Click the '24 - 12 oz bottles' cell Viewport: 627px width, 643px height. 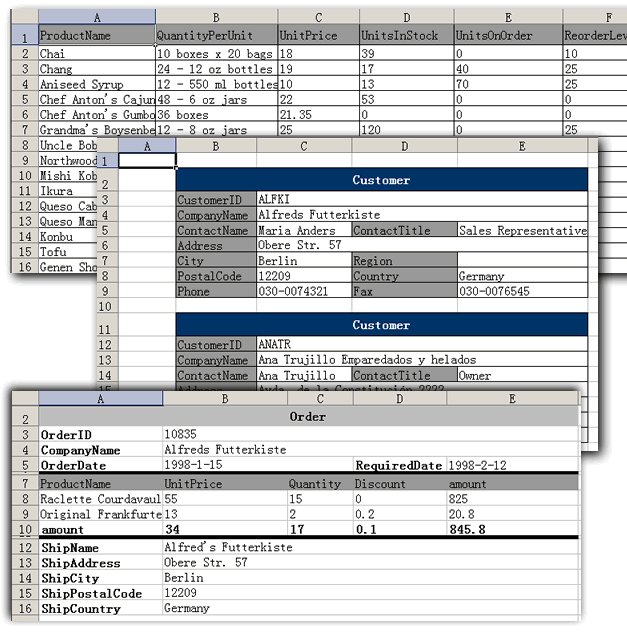click(217, 69)
